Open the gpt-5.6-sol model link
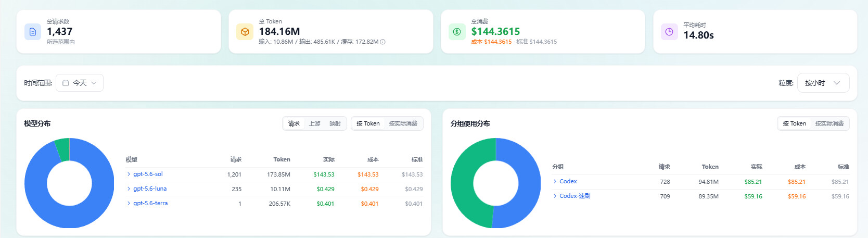 click(x=148, y=174)
